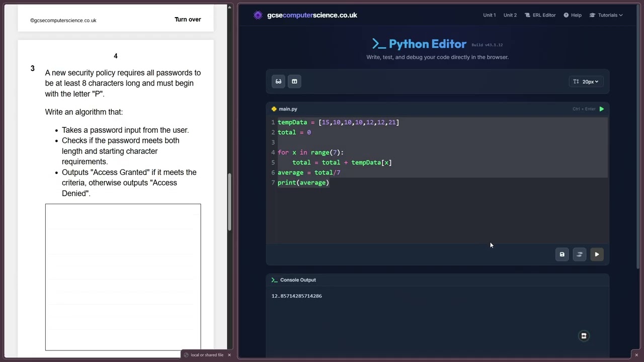This screenshot has height=362, width=644.
Task: Click the Python file icon beside main.py
Action: click(274, 109)
